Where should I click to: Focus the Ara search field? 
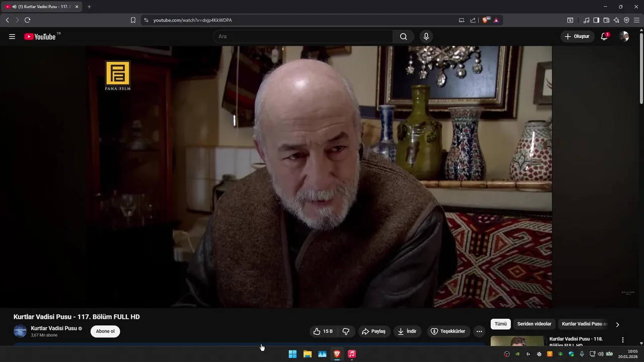[x=303, y=37]
